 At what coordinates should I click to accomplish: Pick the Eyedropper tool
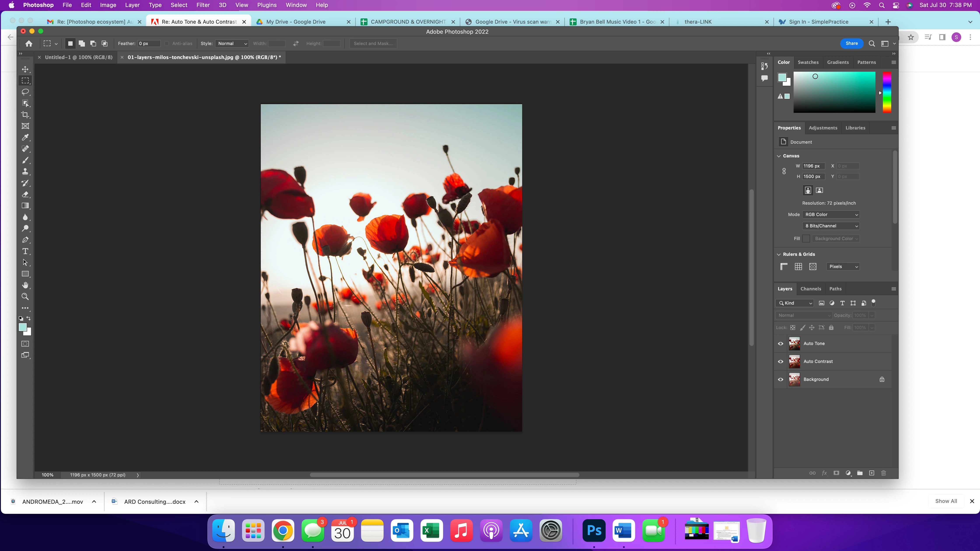coord(25,137)
